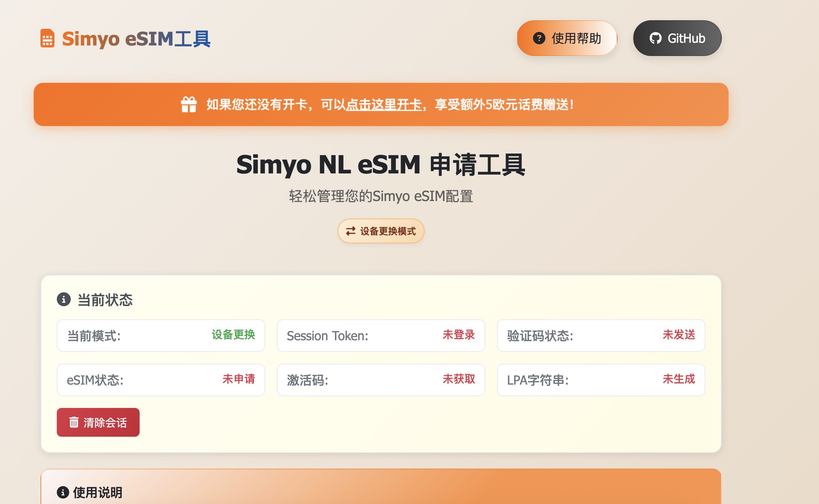Click the 轻松管理您的Simyo eSIM配置 subtitle

[x=381, y=196]
